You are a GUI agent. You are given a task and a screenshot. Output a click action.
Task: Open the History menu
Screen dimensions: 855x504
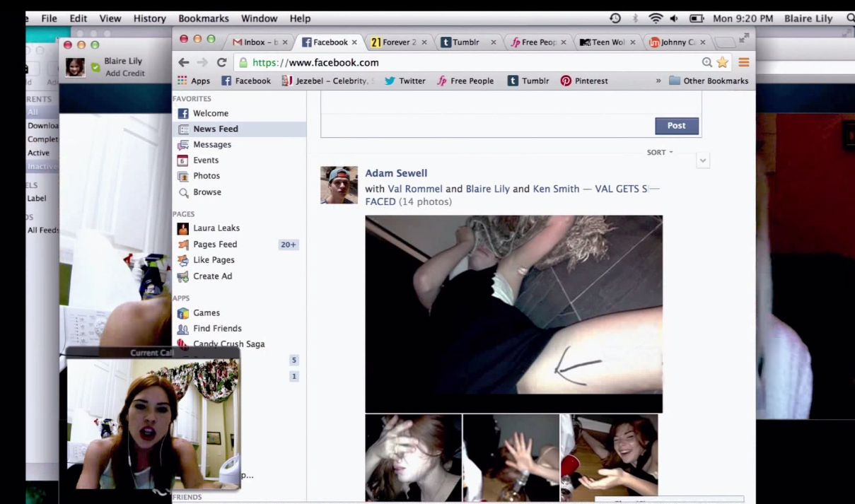pyautogui.click(x=149, y=18)
